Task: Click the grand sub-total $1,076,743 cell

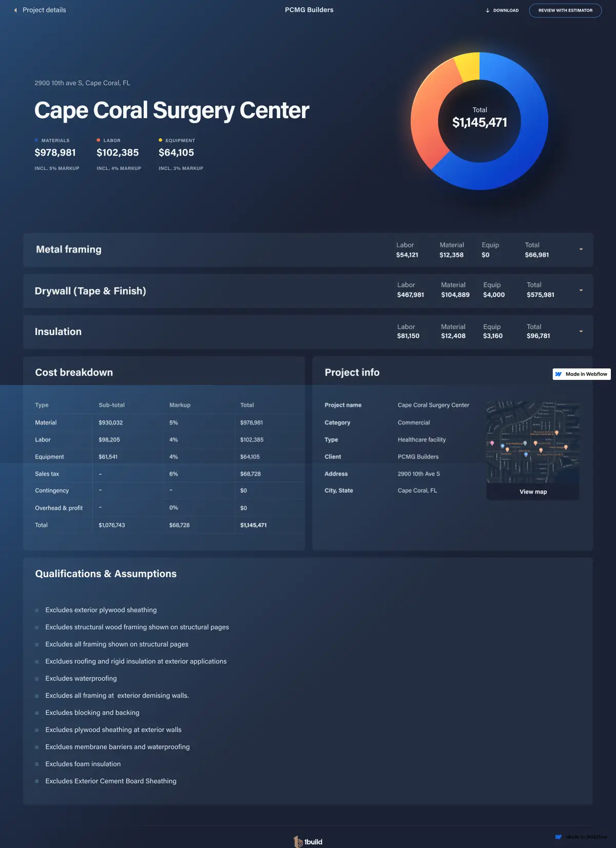Action: (112, 525)
